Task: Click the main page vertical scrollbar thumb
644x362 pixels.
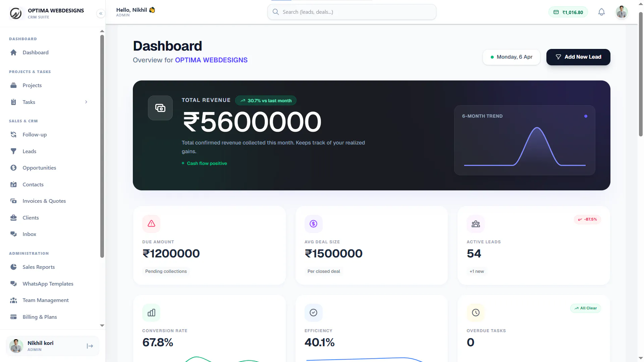Action: pyautogui.click(x=641, y=74)
